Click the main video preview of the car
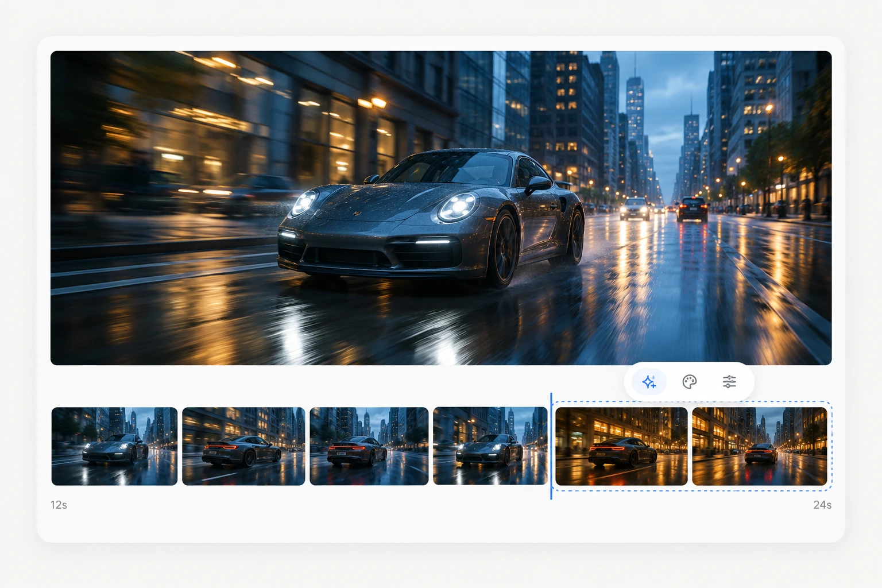The height and width of the screenshot is (588, 882). (x=441, y=208)
